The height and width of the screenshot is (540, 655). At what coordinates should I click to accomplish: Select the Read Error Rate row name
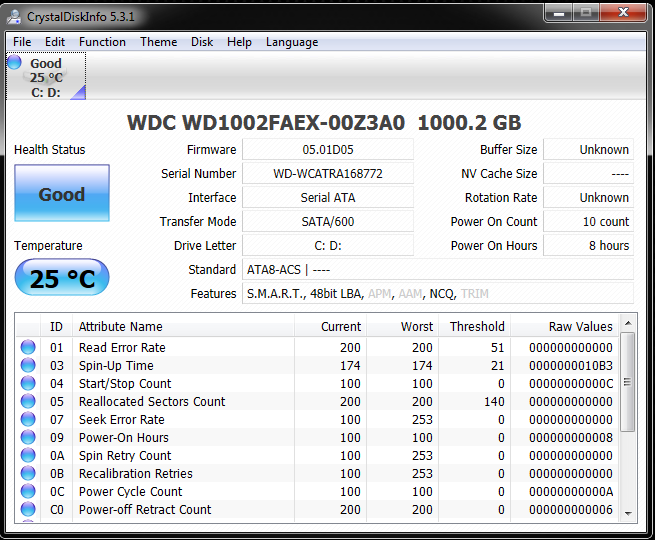click(x=122, y=347)
